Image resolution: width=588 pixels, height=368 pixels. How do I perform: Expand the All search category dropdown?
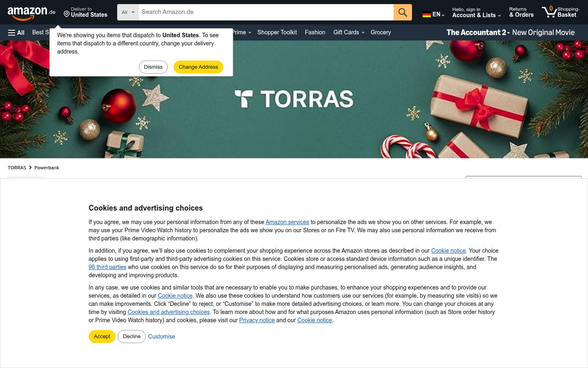point(128,12)
